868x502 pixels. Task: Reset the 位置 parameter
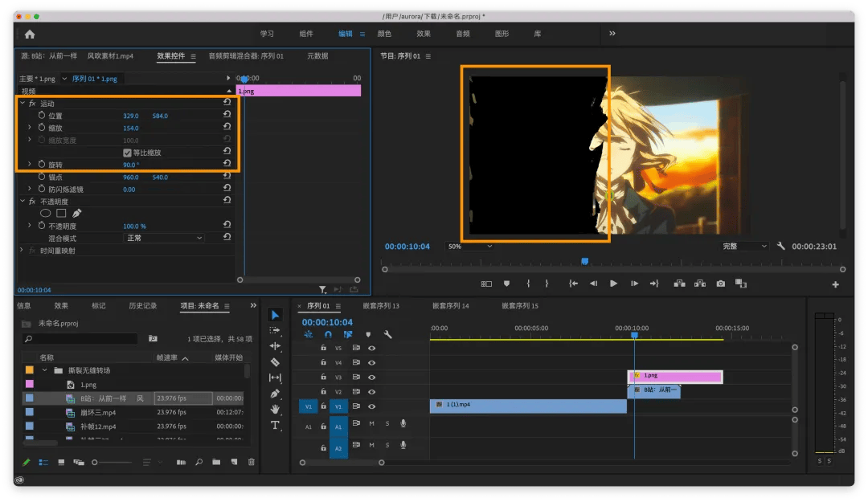point(227,115)
